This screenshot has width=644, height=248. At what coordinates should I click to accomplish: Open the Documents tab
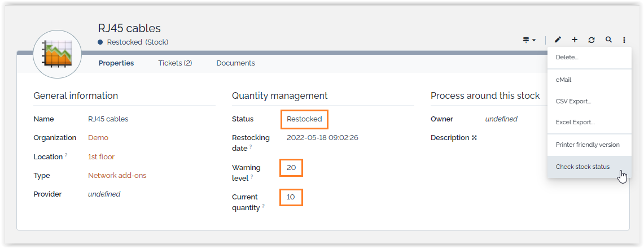click(x=235, y=63)
